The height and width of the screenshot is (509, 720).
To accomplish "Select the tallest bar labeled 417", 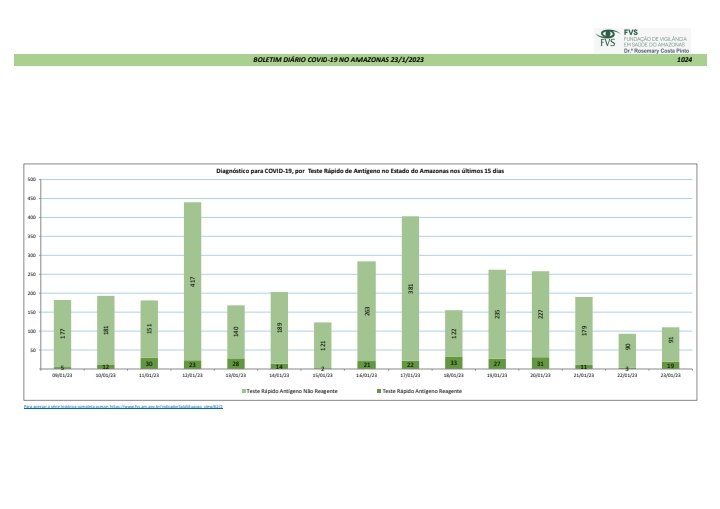I will tap(192, 280).
